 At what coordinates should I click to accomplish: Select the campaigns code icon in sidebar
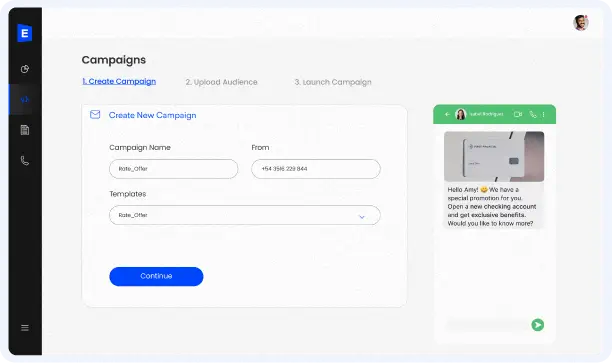pyautogui.click(x=25, y=100)
